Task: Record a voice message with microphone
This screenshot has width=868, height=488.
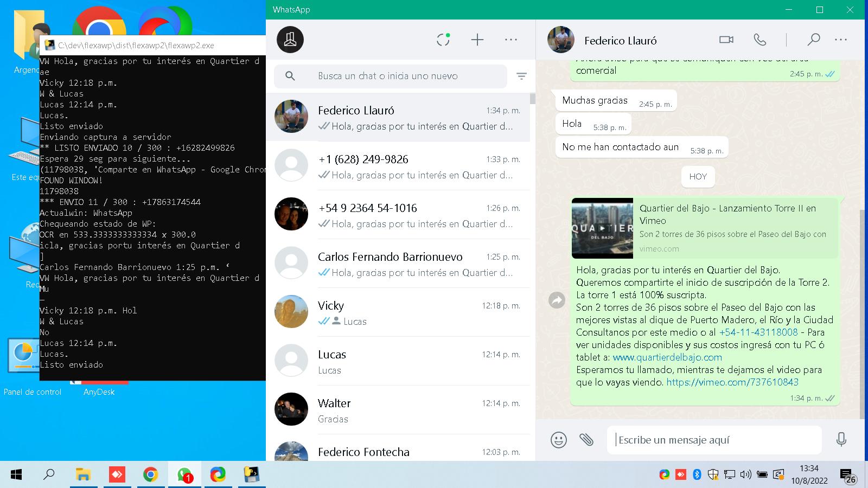Action: (x=841, y=439)
